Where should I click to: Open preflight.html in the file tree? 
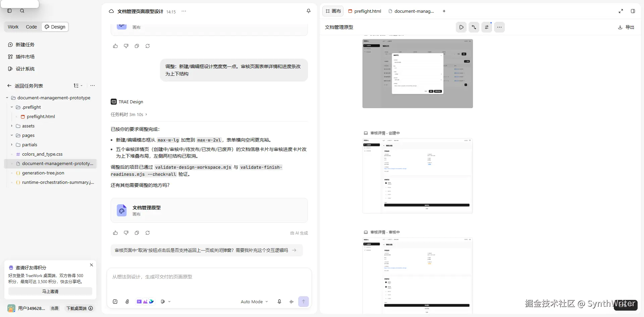(41, 116)
